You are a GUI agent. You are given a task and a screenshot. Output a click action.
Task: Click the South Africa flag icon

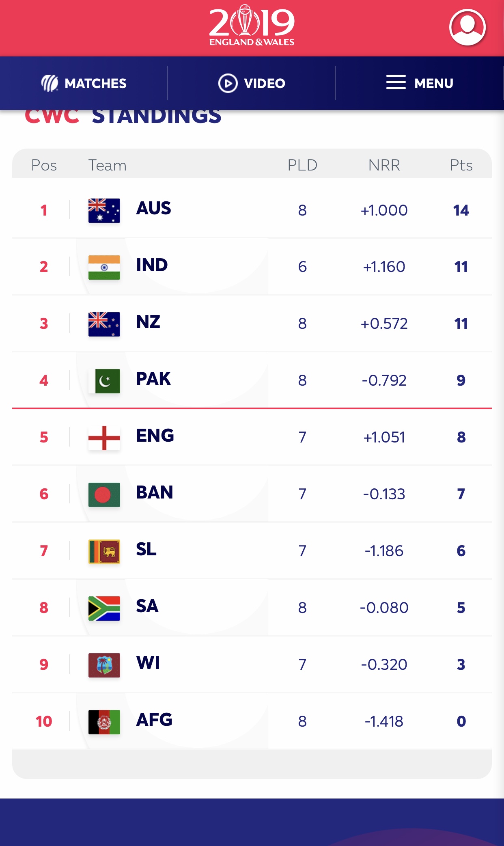(104, 608)
